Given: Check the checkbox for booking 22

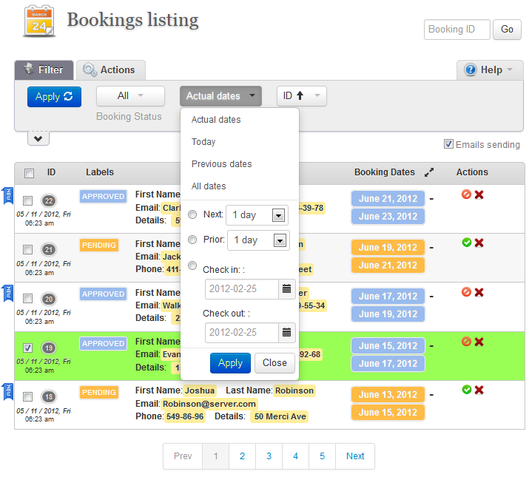Looking at the screenshot, I should 28,201.
